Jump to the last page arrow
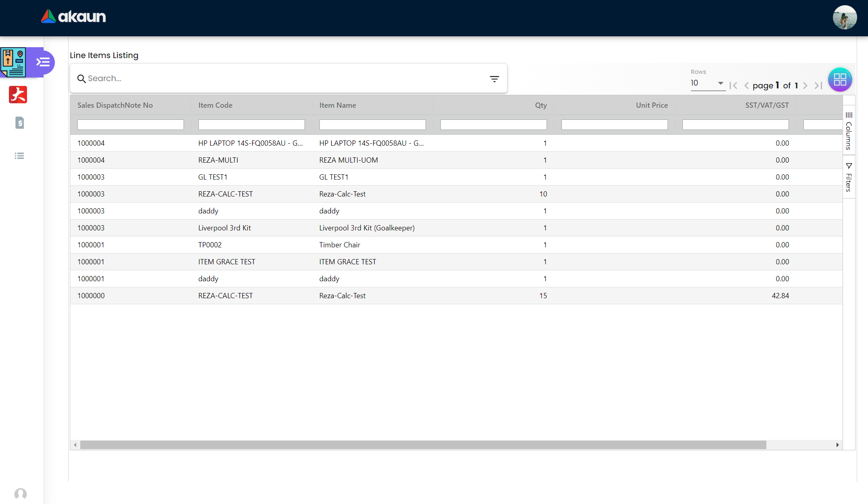 coord(818,86)
